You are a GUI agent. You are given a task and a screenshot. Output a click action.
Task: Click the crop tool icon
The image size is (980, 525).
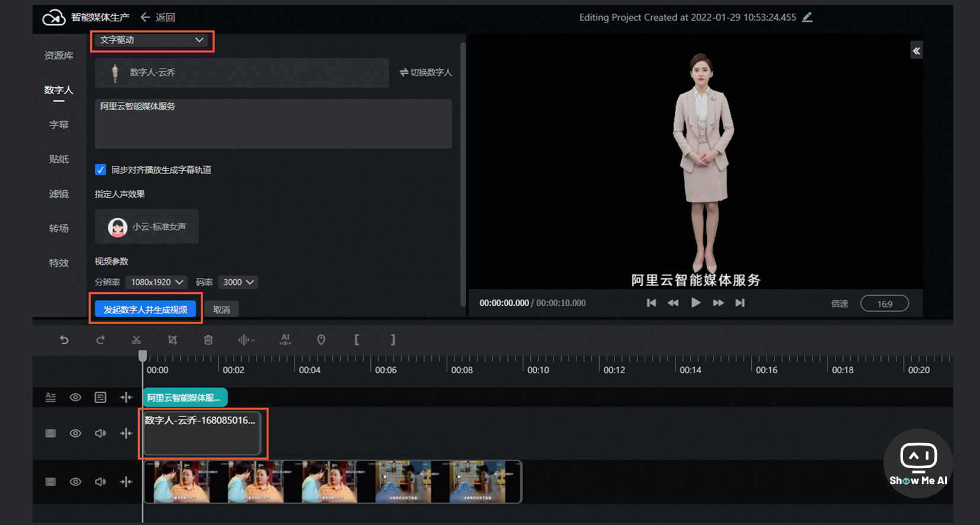pos(172,340)
